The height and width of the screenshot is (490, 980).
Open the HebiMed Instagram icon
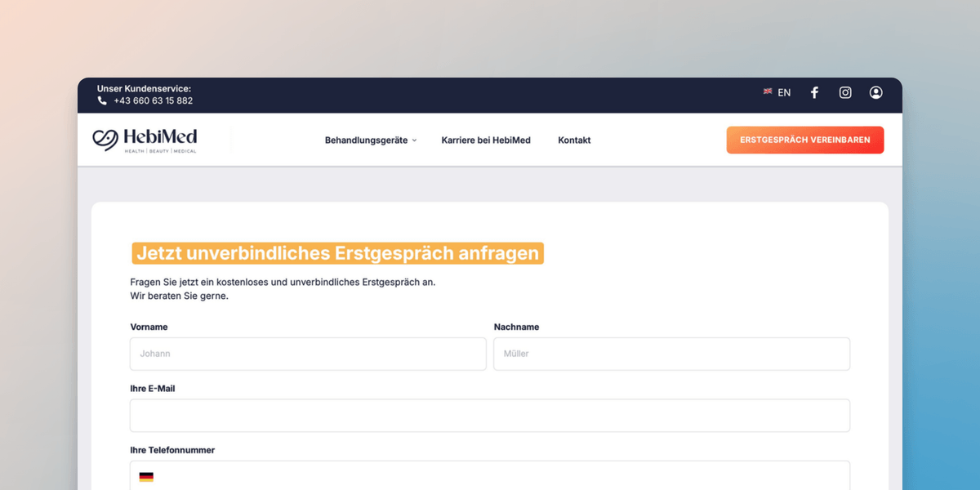point(845,92)
